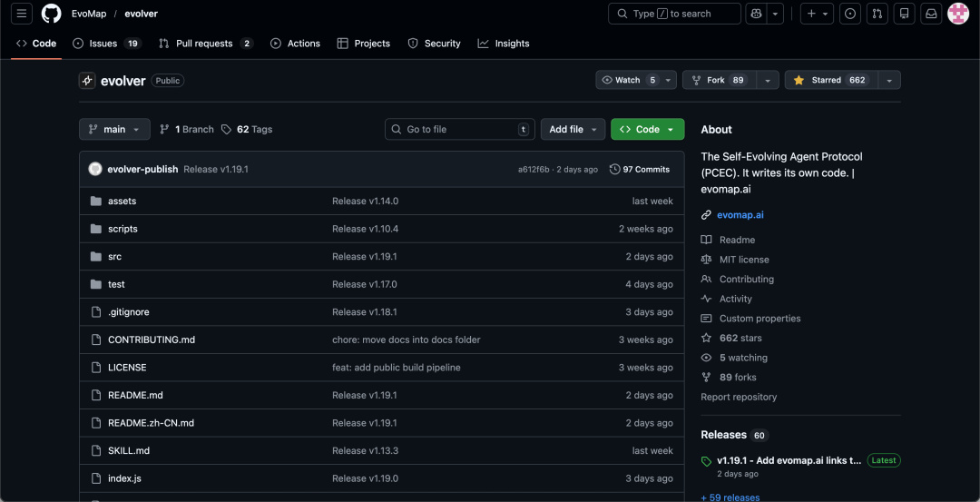The width and height of the screenshot is (980, 502).
Task: Click the evolver breadcrumb link
Action: (x=142, y=14)
